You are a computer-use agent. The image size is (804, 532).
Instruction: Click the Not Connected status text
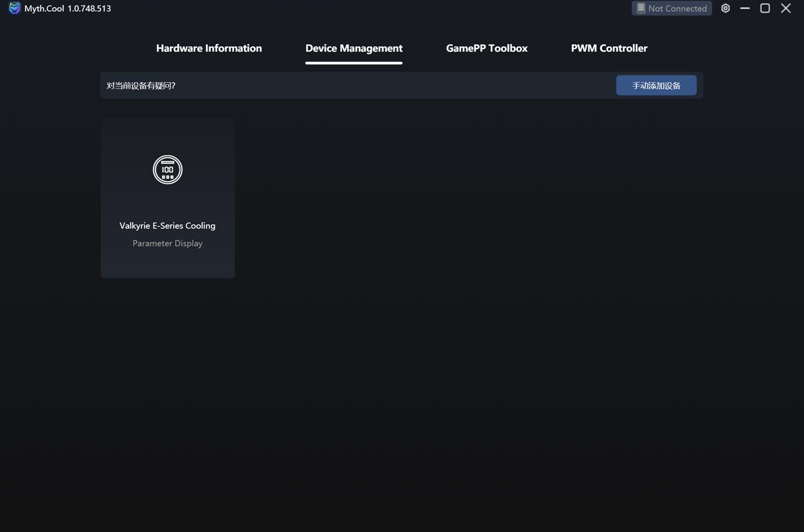(x=677, y=9)
